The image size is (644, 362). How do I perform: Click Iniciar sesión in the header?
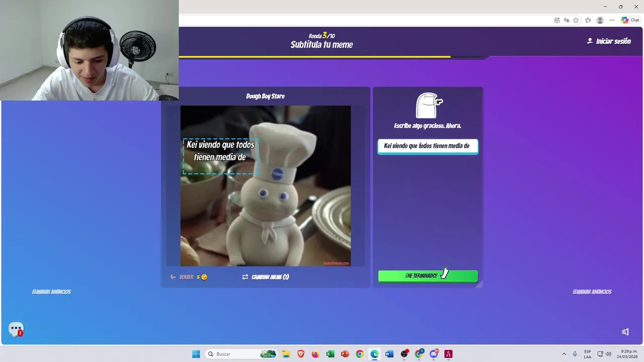tap(609, 41)
